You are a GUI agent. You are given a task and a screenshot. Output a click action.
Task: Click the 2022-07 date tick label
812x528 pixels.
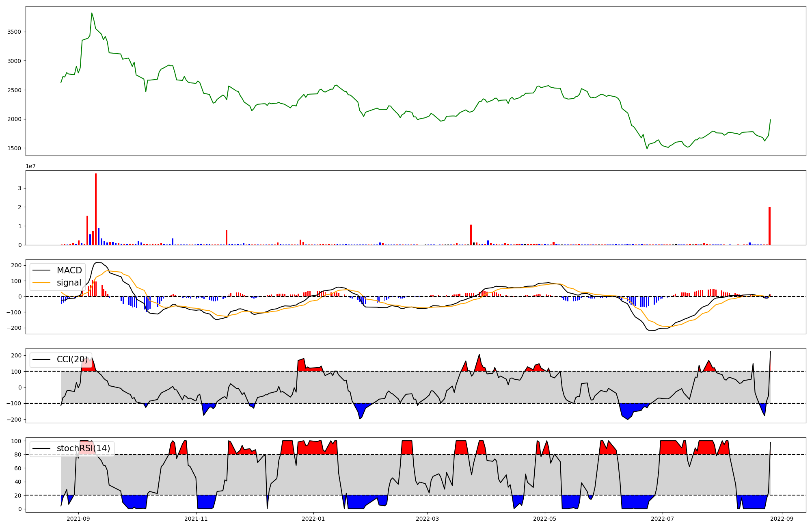[662, 519]
